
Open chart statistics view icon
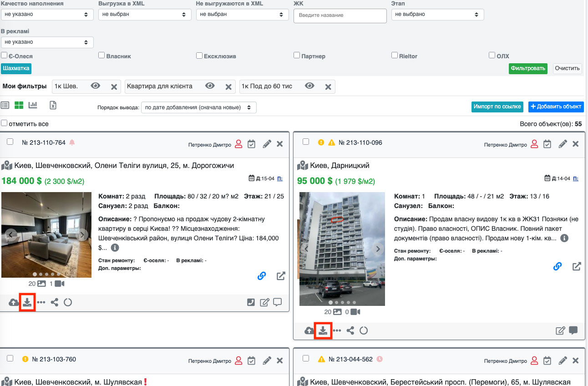click(33, 105)
